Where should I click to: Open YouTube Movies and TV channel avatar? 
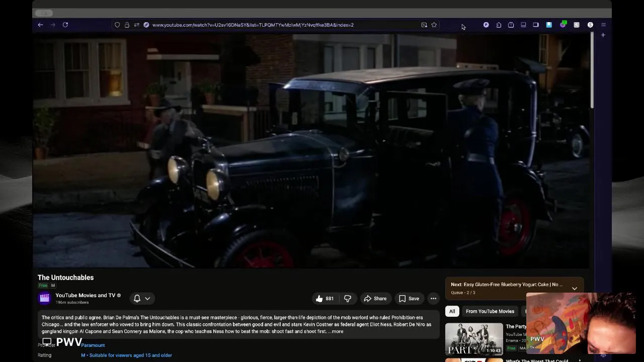coord(44,298)
